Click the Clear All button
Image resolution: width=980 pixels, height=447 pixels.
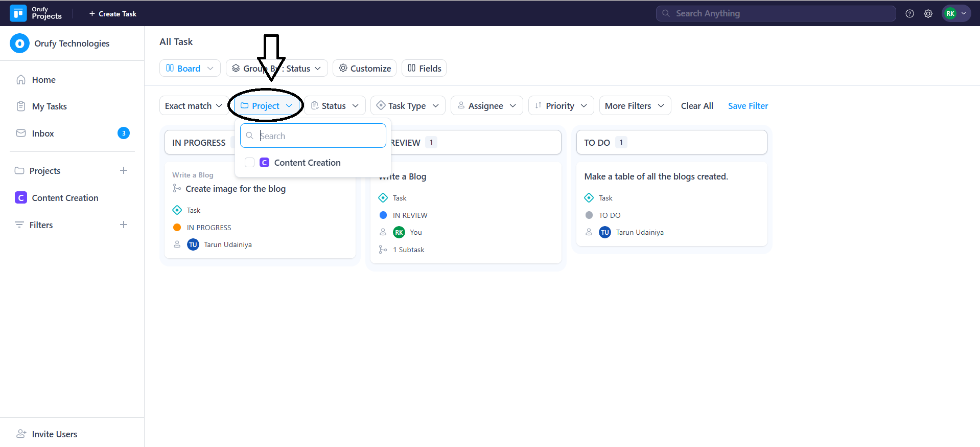(x=696, y=106)
